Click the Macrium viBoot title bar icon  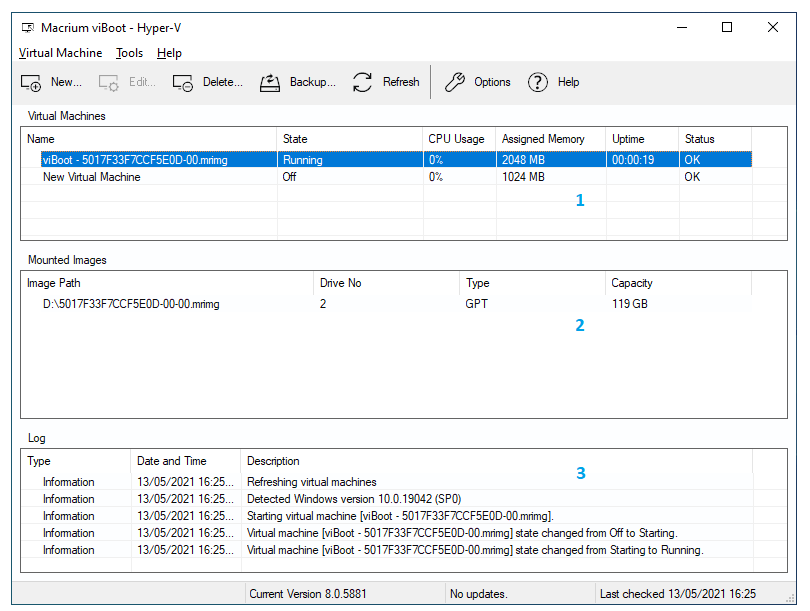click(26, 28)
